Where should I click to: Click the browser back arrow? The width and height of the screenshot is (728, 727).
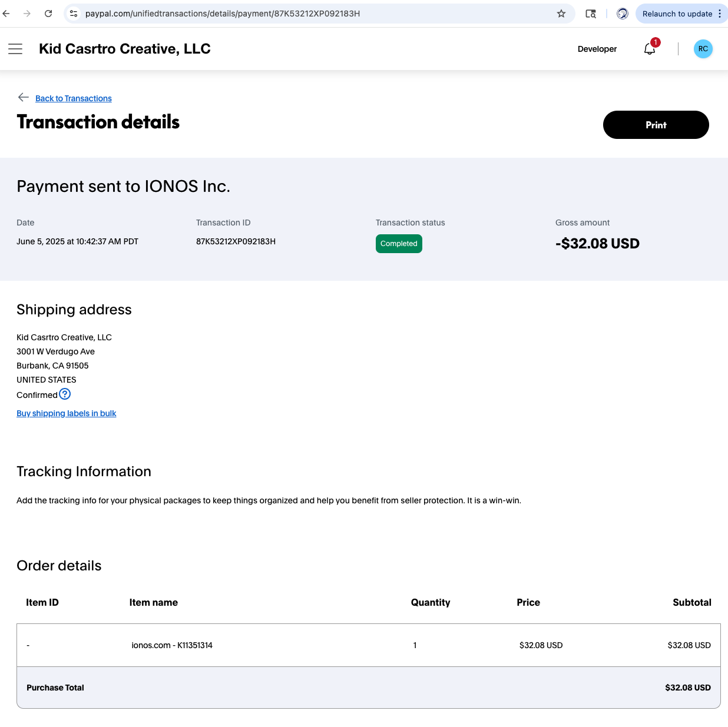coord(6,14)
